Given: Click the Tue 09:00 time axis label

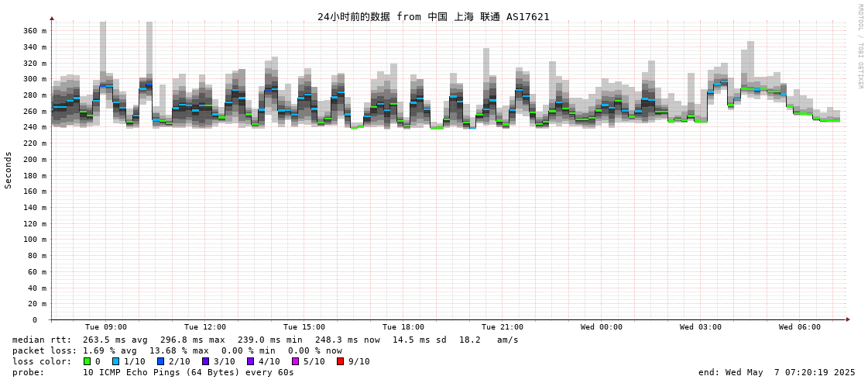Looking at the screenshot, I should pyautogui.click(x=106, y=327).
